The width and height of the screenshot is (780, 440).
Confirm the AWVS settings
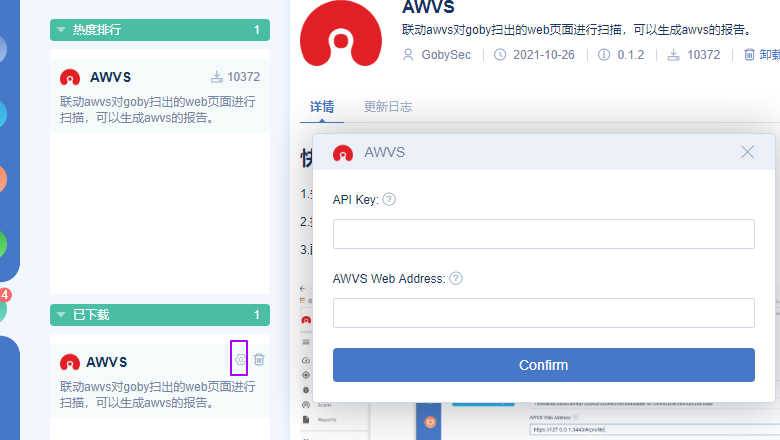[544, 365]
